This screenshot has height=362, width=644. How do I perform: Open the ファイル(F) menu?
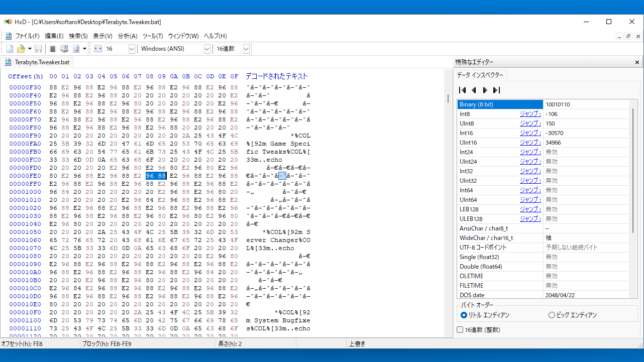(x=27, y=36)
